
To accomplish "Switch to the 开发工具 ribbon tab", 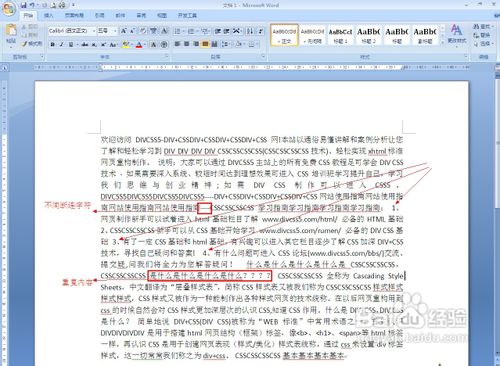I will click(187, 15).
